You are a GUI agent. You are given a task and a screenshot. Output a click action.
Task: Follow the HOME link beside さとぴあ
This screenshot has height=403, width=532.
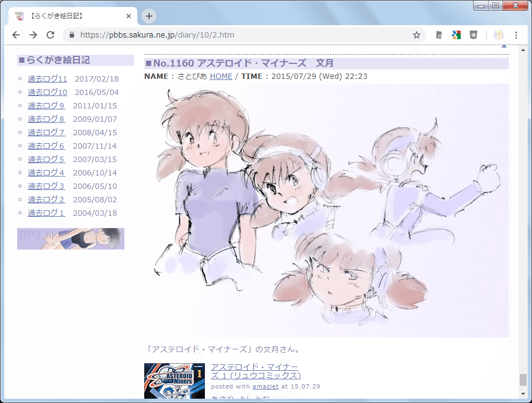221,76
